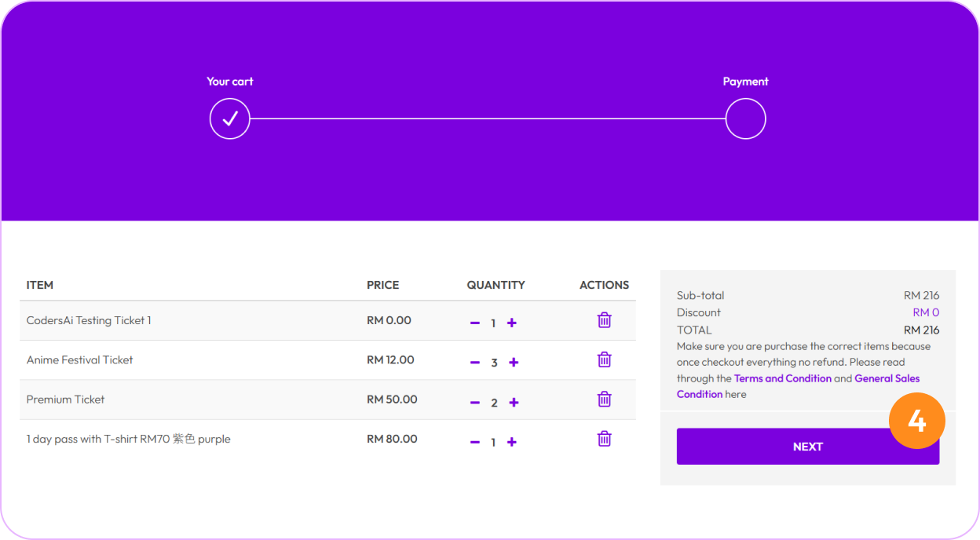Decrease quantity of 1 day pass with T-shirt

tap(474, 443)
